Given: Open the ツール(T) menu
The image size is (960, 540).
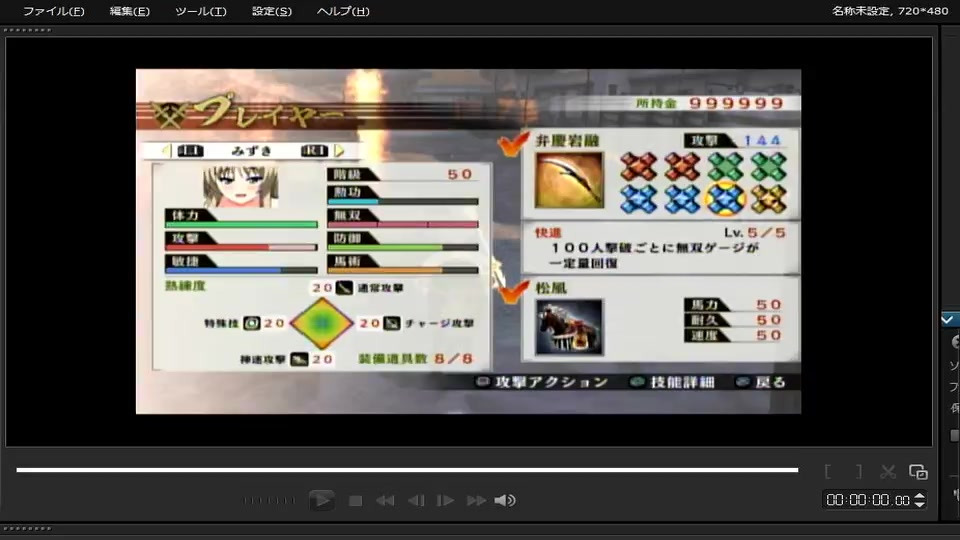Looking at the screenshot, I should click(201, 11).
